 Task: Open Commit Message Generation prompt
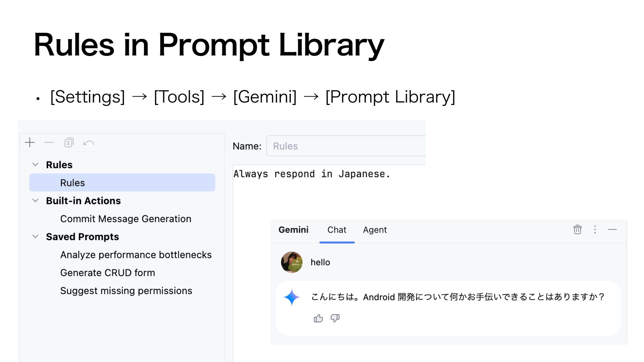[x=126, y=219]
